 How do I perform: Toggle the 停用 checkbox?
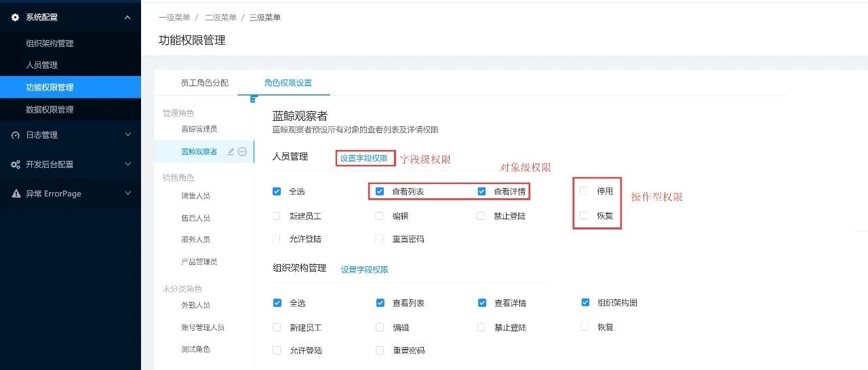pos(584,191)
